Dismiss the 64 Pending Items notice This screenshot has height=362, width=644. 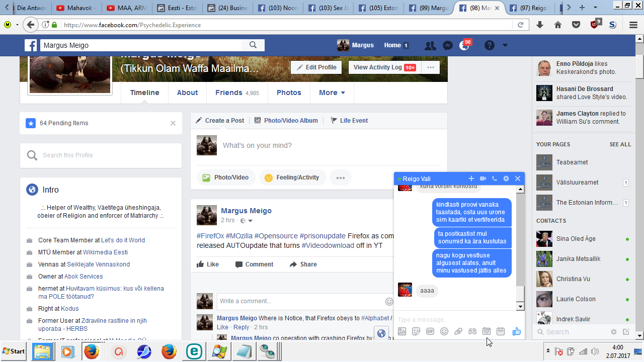click(173, 123)
